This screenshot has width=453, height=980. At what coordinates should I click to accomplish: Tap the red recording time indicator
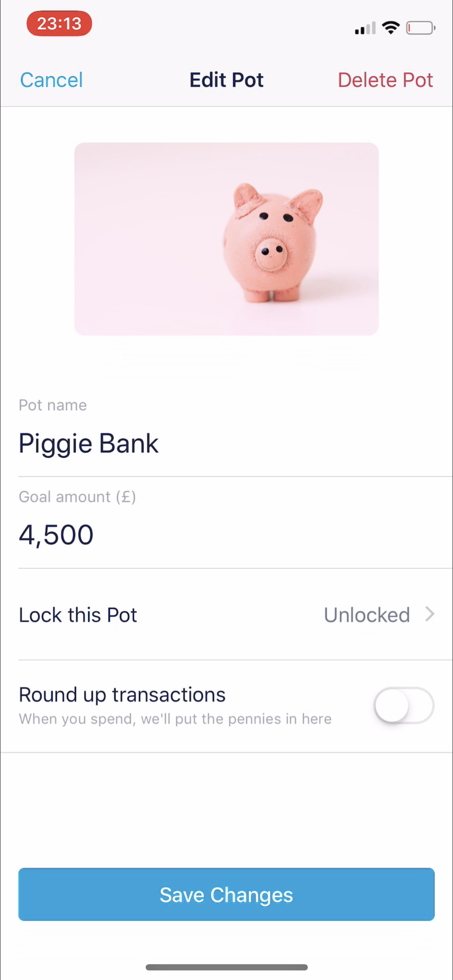click(x=59, y=24)
